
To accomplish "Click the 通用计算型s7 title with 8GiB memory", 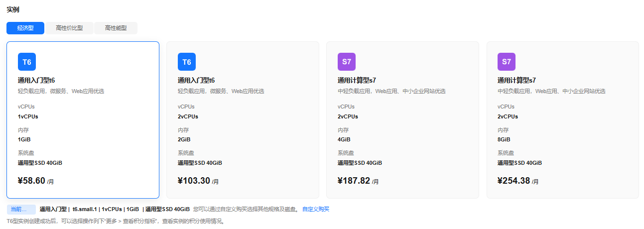I will (516, 80).
